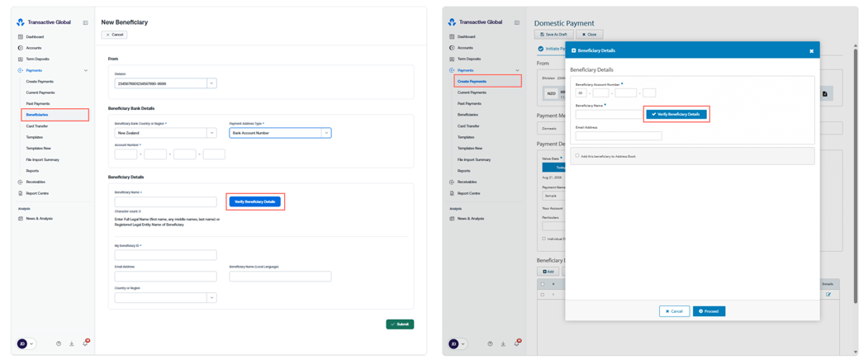
Task: Open Reports in Domestic Payment sidebar
Action: point(464,171)
